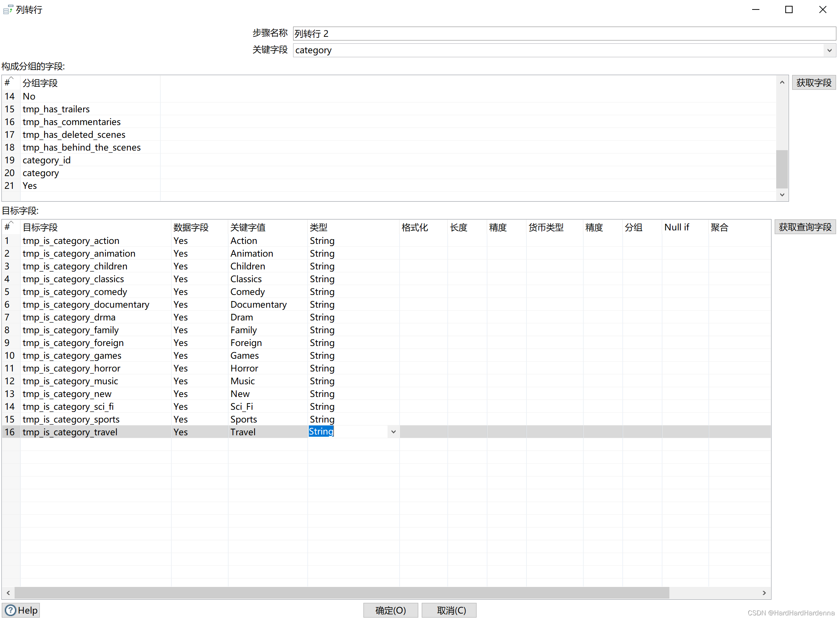Click the grouping fields scrollbar thumb

tap(782, 169)
